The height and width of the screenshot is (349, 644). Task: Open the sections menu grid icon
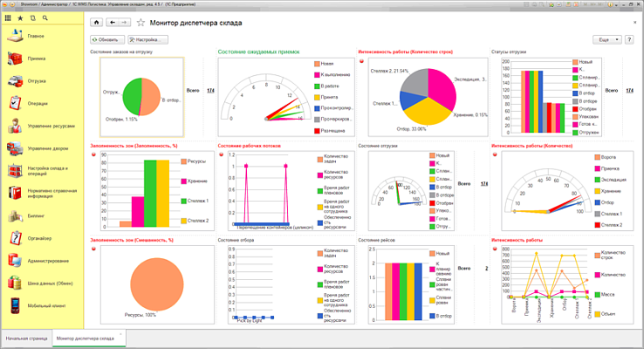point(8,17)
